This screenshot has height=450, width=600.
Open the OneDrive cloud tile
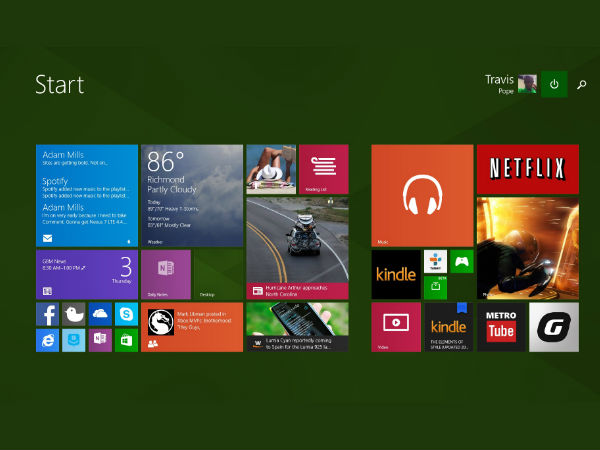coord(100,314)
